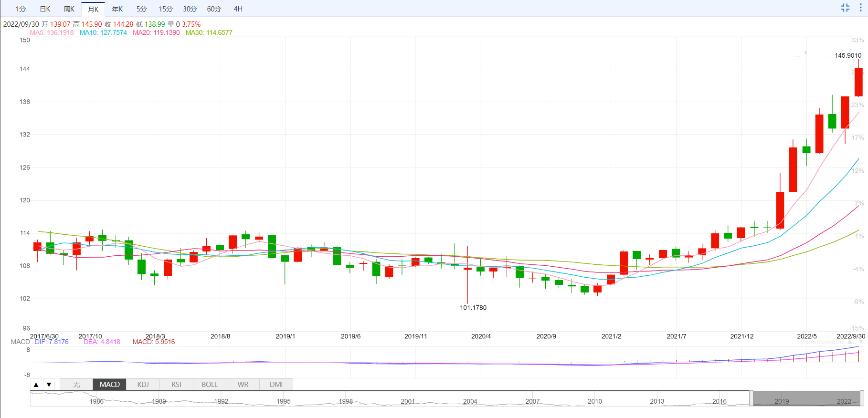Click 2004 on the overview timeline

click(x=470, y=401)
